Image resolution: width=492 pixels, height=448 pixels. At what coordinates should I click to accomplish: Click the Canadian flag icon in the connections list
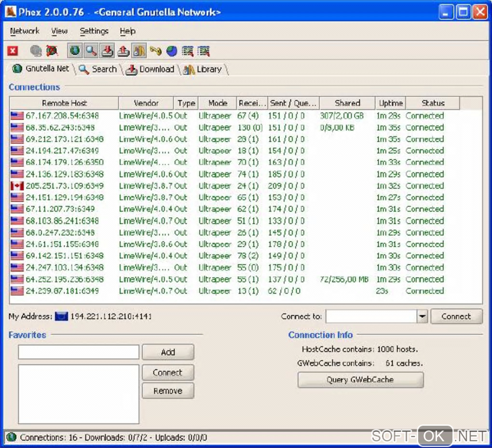(17, 186)
